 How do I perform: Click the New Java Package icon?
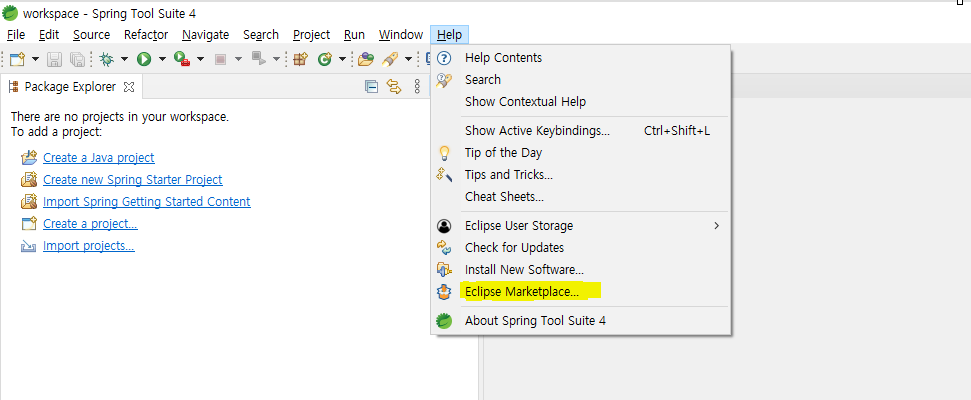300,59
